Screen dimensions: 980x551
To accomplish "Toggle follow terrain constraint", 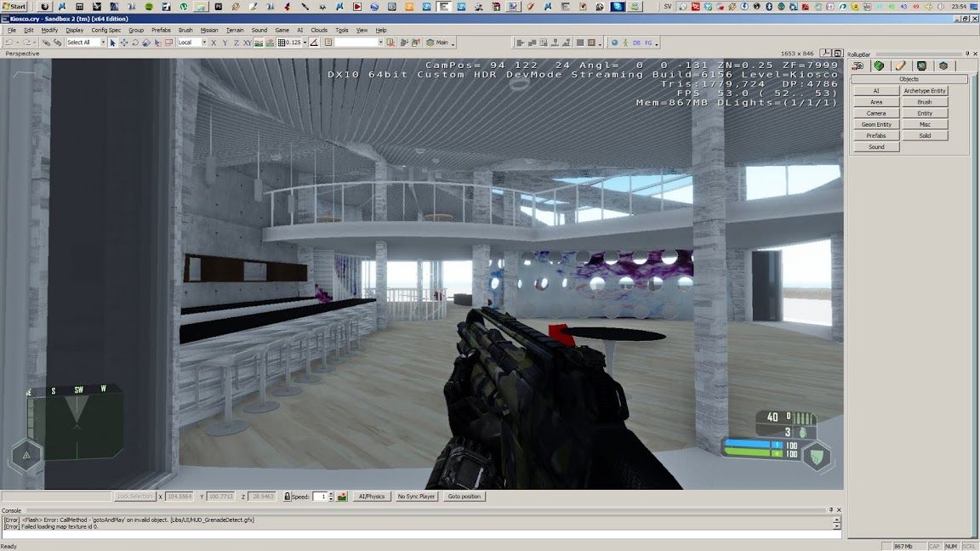I will coord(259,43).
